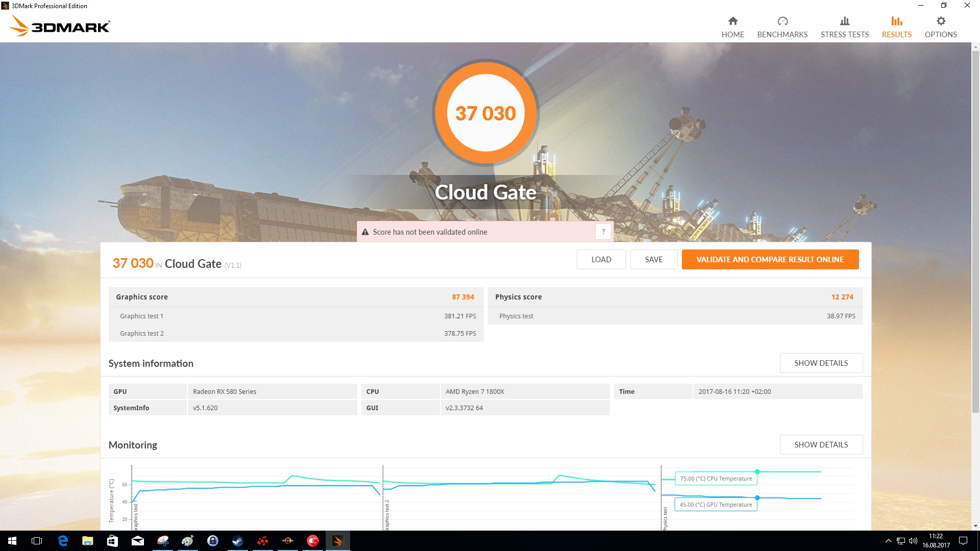Show details for System information
This screenshot has width=980, height=551.
click(x=821, y=363)
